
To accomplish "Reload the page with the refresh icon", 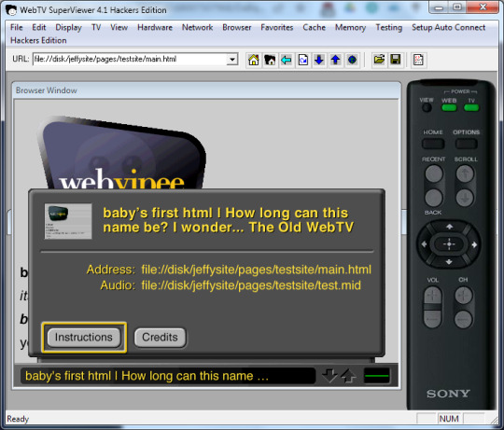I will click(x=302, y=60).
